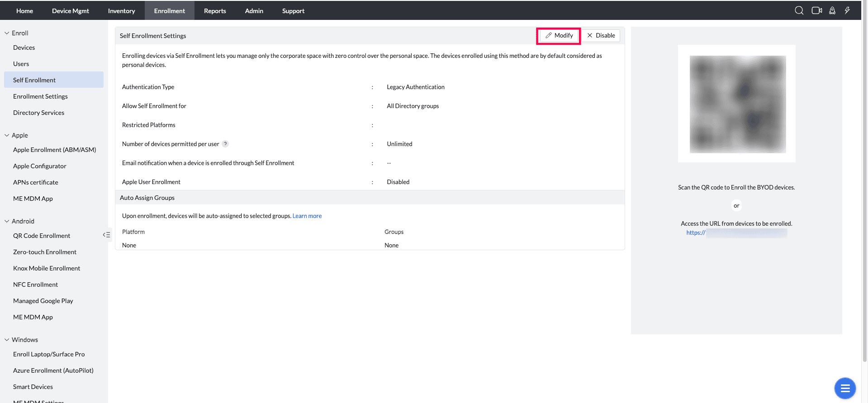Viewport: 868px width, 403px height.
Task: Collapse the sidebar with the collapse icon
Action: coord(106,235)
